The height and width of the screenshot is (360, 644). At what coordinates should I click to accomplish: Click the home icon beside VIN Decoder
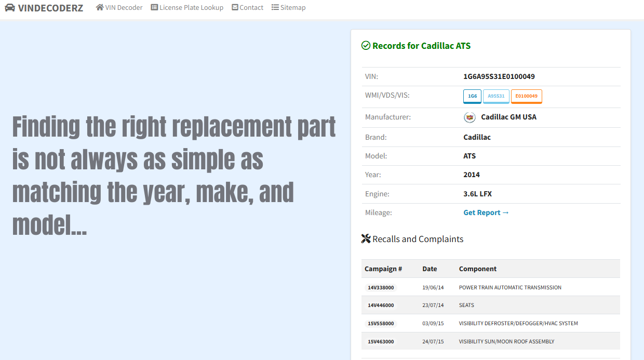(100, 7)
